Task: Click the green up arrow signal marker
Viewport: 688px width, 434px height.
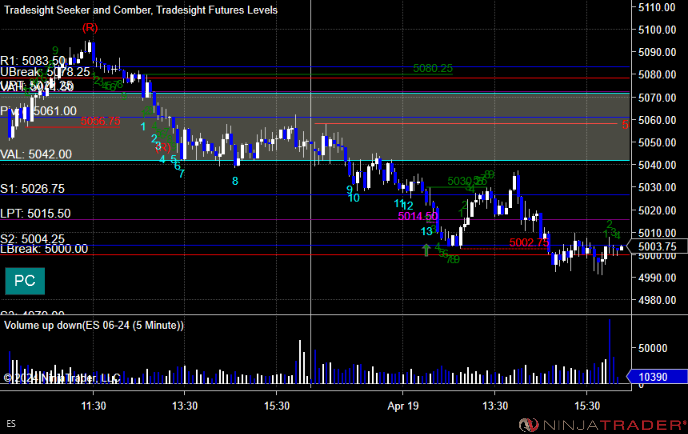Action: tap(426, 250)
